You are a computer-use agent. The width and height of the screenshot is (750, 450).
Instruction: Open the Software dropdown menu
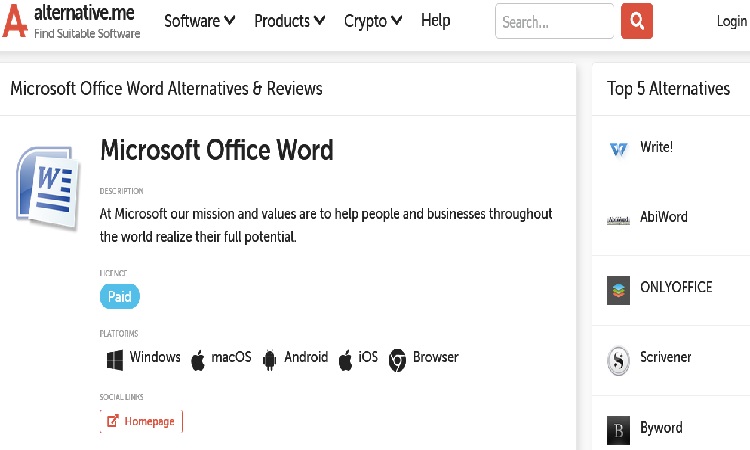[199, 21]
